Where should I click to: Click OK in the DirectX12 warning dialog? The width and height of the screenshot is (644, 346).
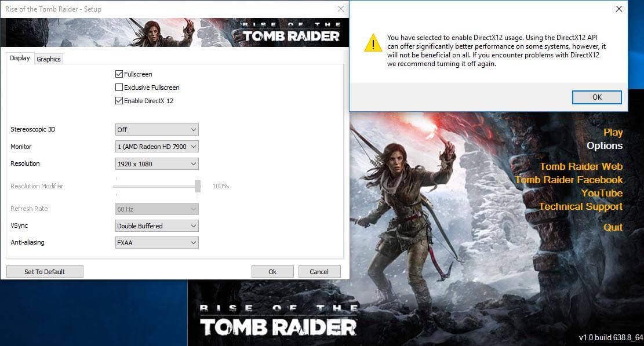pos(597,97)
